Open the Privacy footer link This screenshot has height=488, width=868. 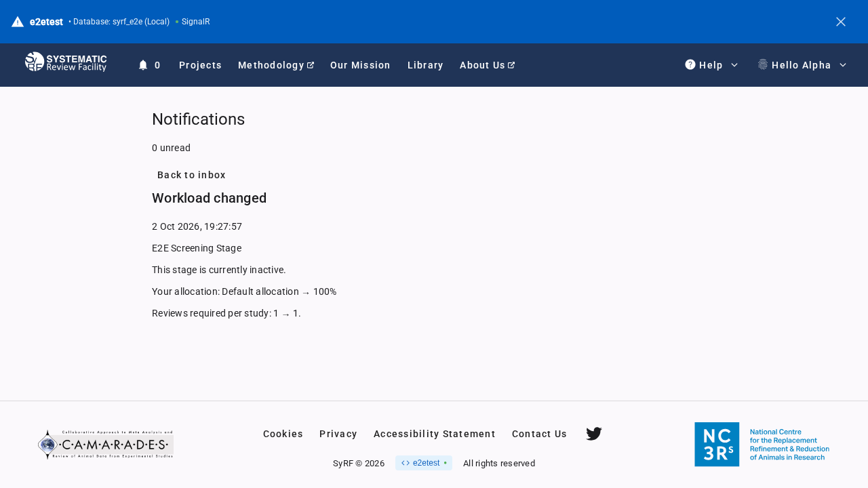click(338, 434)
